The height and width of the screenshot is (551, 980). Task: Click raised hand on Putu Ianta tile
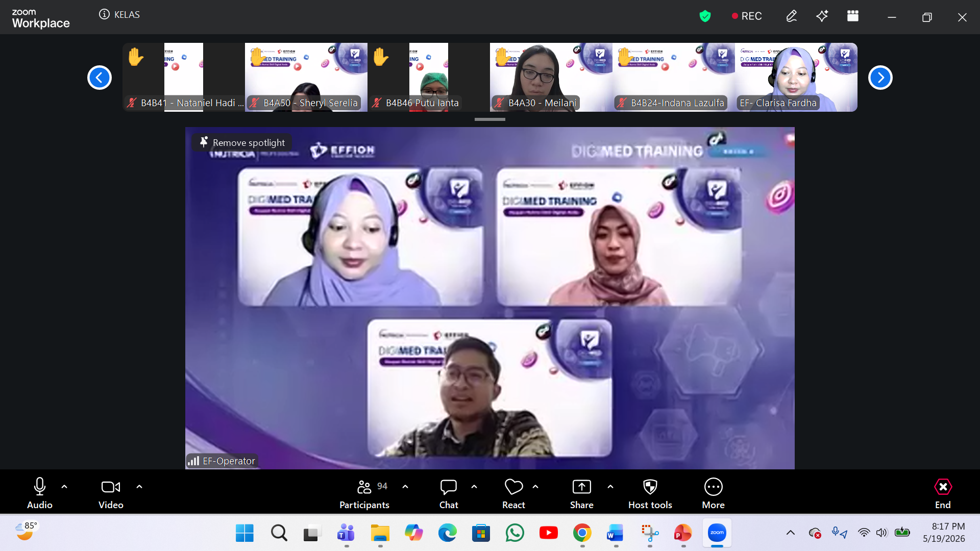(x=381, y=57)
